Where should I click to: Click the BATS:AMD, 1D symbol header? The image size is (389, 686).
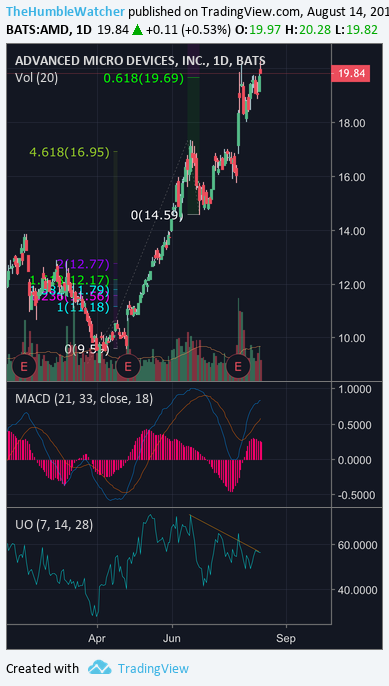(x=49, y=30)
